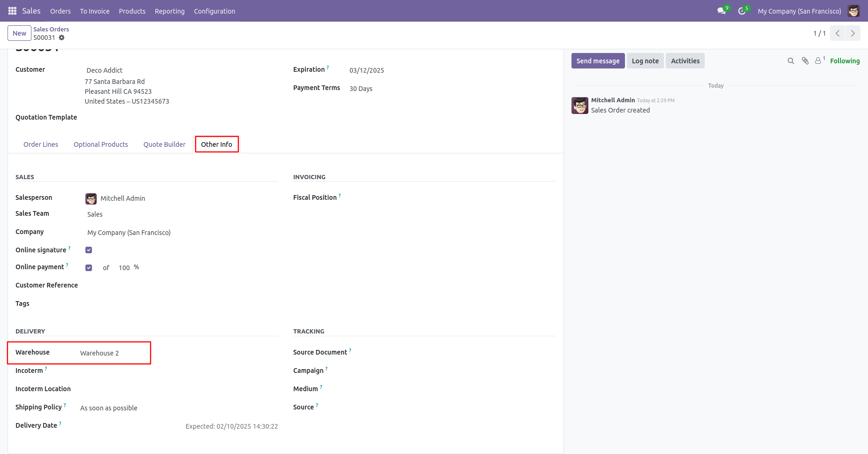Open the Reporting menu

tap(170, 11)
